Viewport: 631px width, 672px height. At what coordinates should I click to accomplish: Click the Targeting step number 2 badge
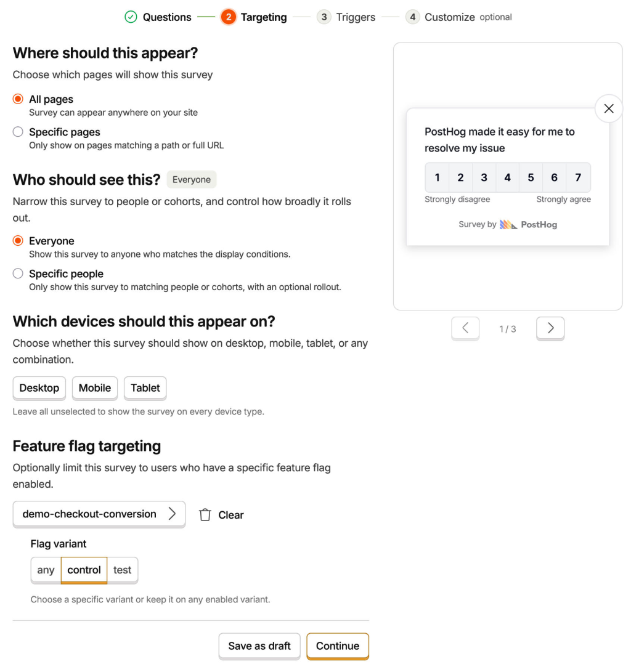coord(229,17)
